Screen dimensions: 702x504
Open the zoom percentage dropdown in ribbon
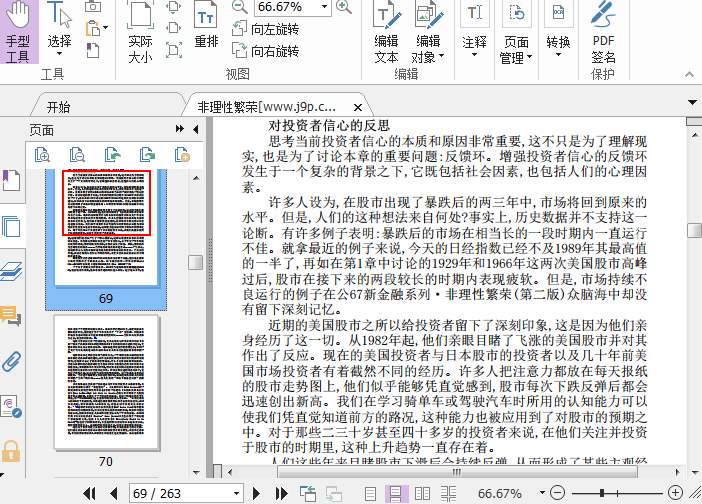coord(325,7)
